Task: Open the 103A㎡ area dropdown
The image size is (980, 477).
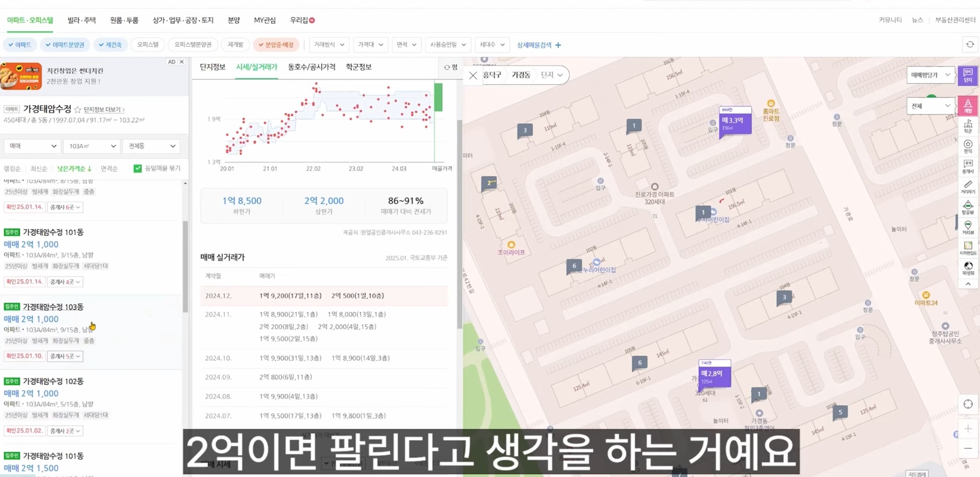Action: click(92, 146)
